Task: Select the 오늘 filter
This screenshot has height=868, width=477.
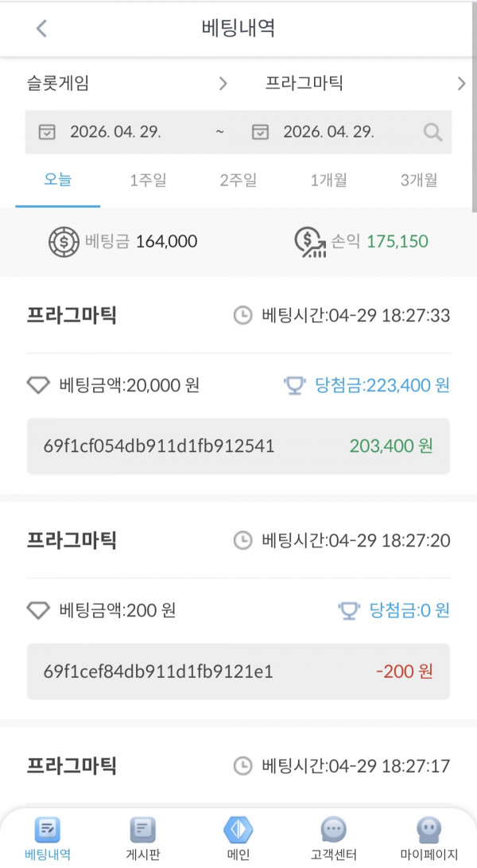Action: point(56,181)
